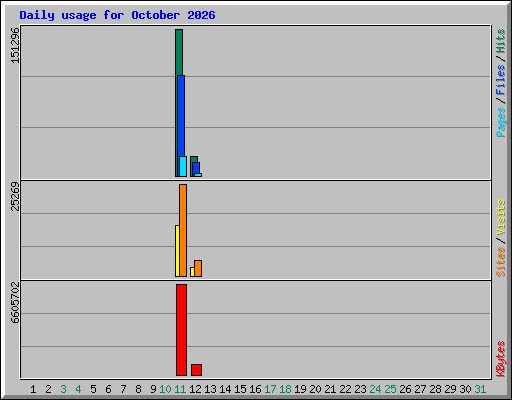Click day 10 on the x-axis
Screen dimensions: 512x400
click(165, 389)
